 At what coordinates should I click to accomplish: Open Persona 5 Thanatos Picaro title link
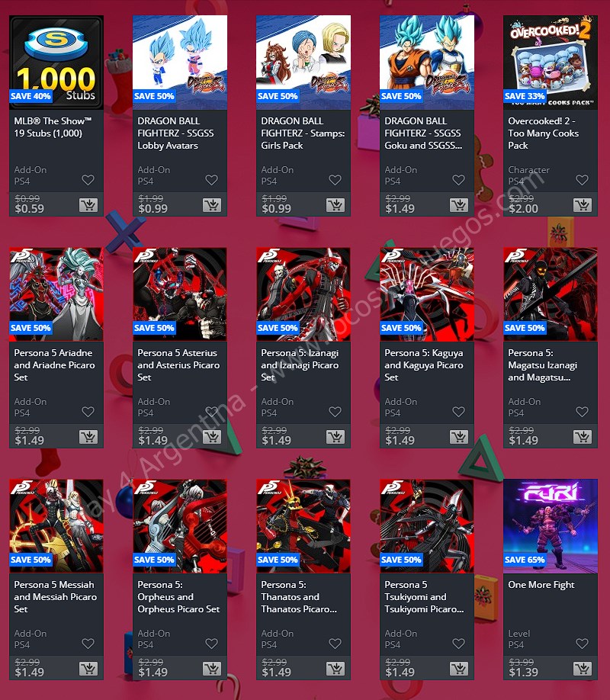pos(299,597)
